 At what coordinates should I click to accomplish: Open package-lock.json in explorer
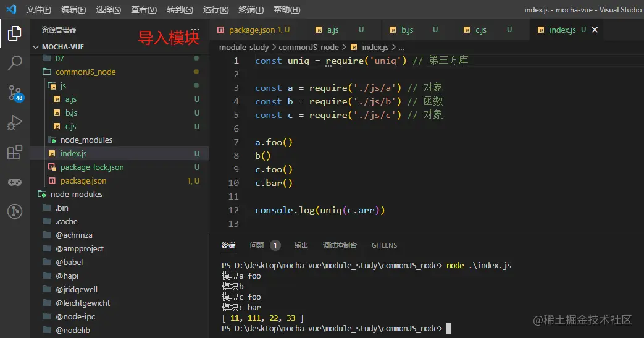(x=119, y=167)
